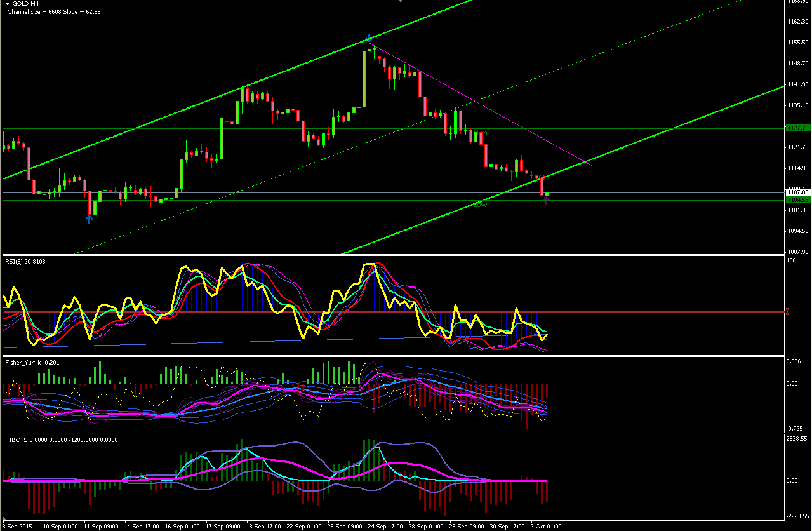Image resolution: width=812 pixels, height=531 pixels.
Task: Click the 18 Sep 17:00 time axis label
Action: point(264,527)
